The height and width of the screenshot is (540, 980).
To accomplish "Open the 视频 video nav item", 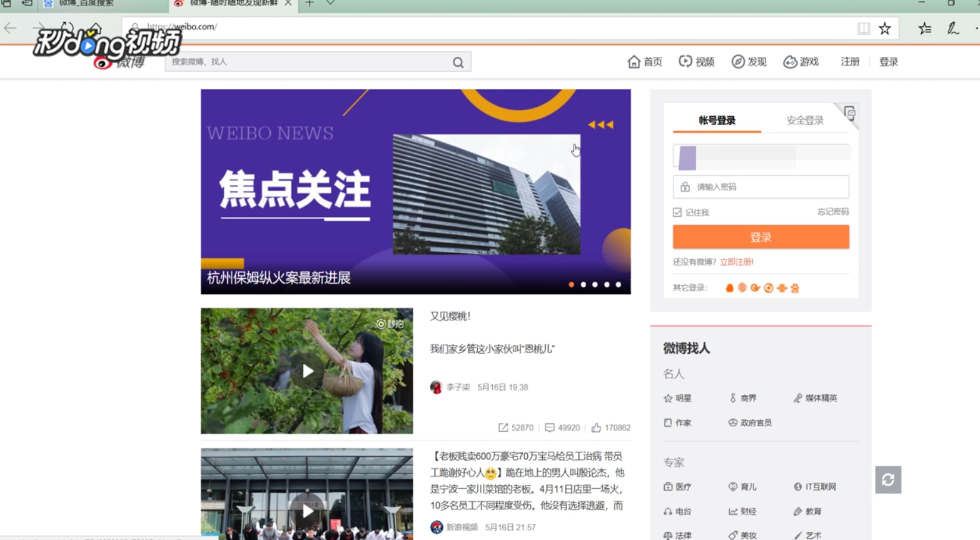I will pos(697,61).
